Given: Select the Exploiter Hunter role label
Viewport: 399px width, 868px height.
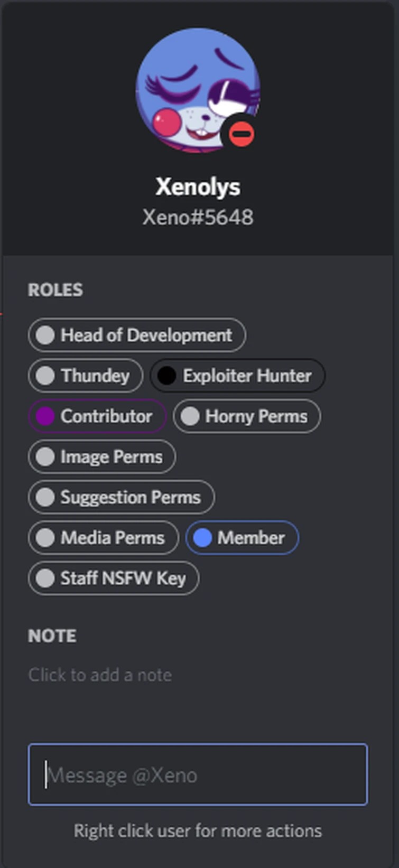Looking at the screenshot, I should tap(247, 376).
